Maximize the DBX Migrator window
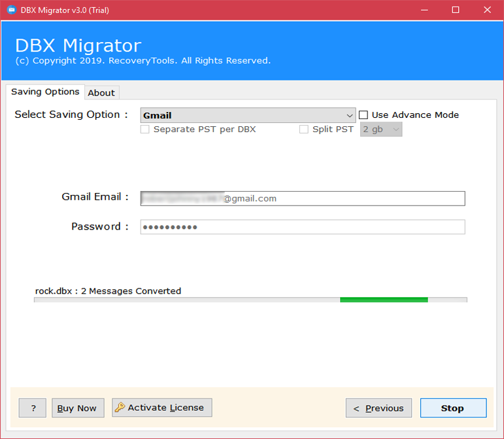 [x=456, y=10]
